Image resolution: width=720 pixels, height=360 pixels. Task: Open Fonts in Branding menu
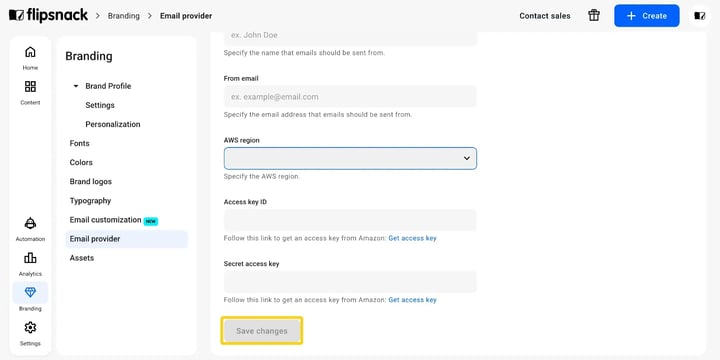pyautogui.click(x=79, y=143)
